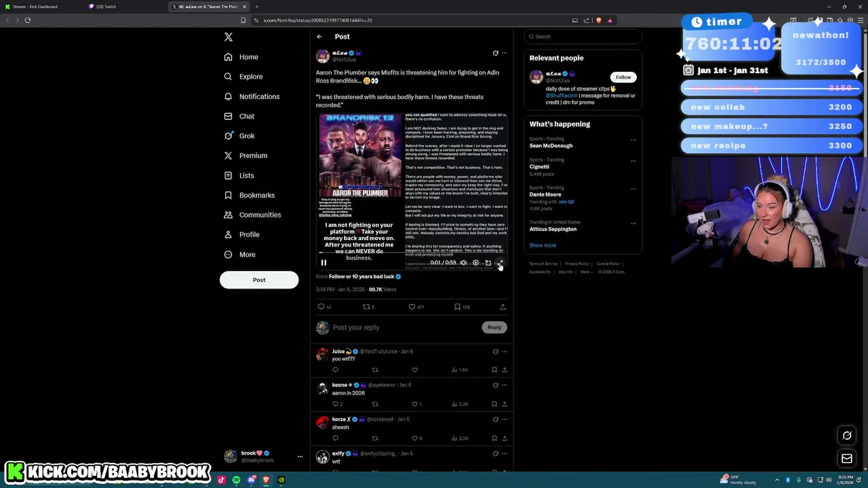This screenshot has width=868, height=488.
Task: Open more options for Cignetti trend
Action: (633, 161)
